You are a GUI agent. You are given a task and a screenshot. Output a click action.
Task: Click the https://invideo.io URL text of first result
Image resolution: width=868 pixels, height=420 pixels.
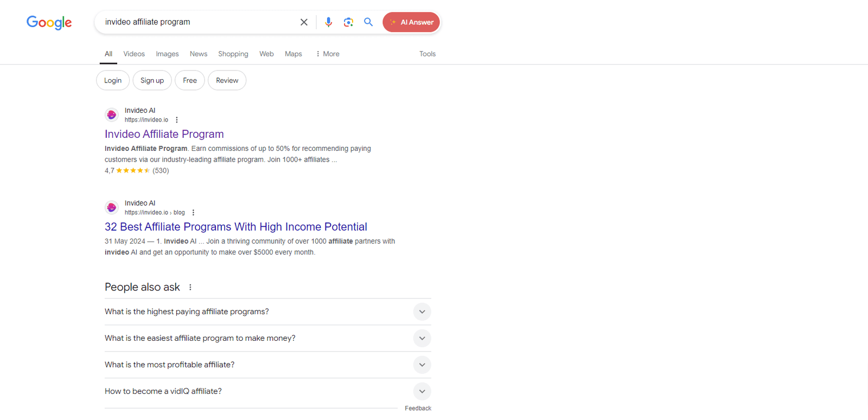146,120
